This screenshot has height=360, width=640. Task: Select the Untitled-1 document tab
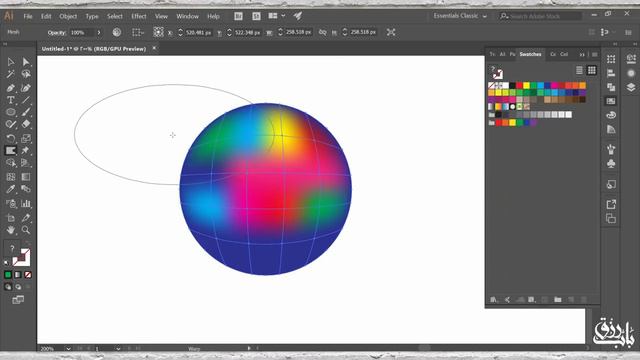[94, 49]
